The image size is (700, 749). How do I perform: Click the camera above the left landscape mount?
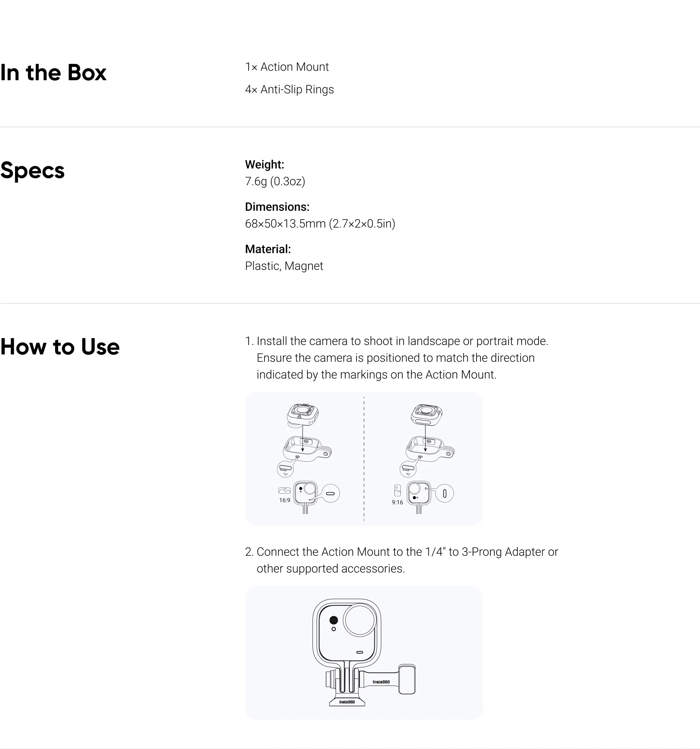[x=303, y=415]
